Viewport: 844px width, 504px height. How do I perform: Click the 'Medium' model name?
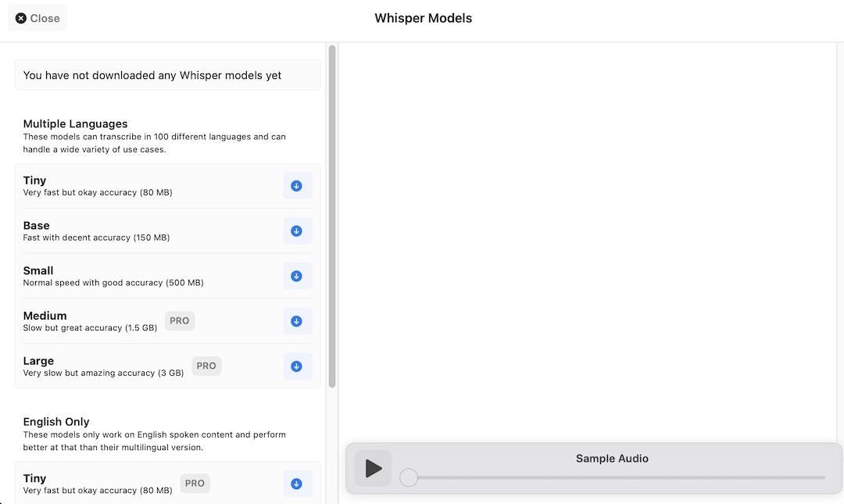coord(45,316)
